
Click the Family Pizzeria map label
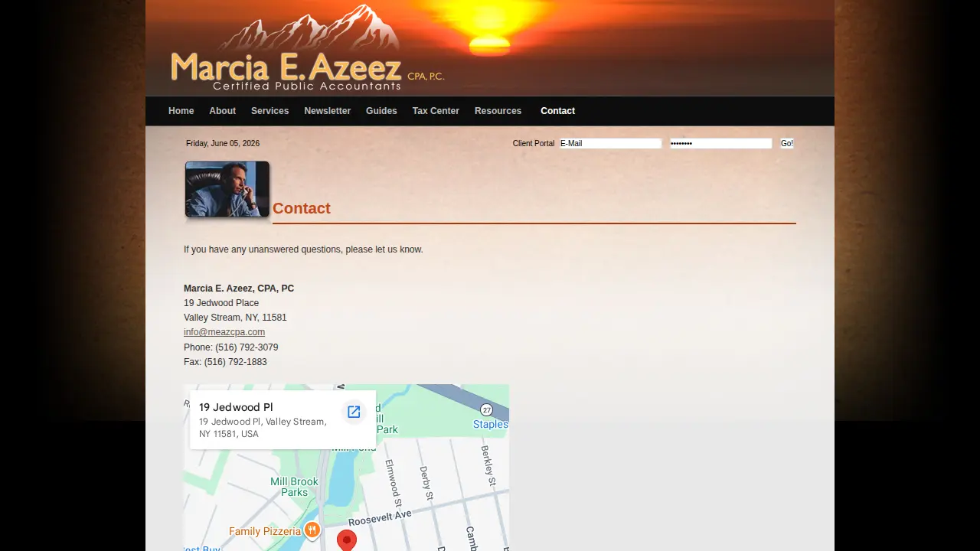tap(265, 531)
